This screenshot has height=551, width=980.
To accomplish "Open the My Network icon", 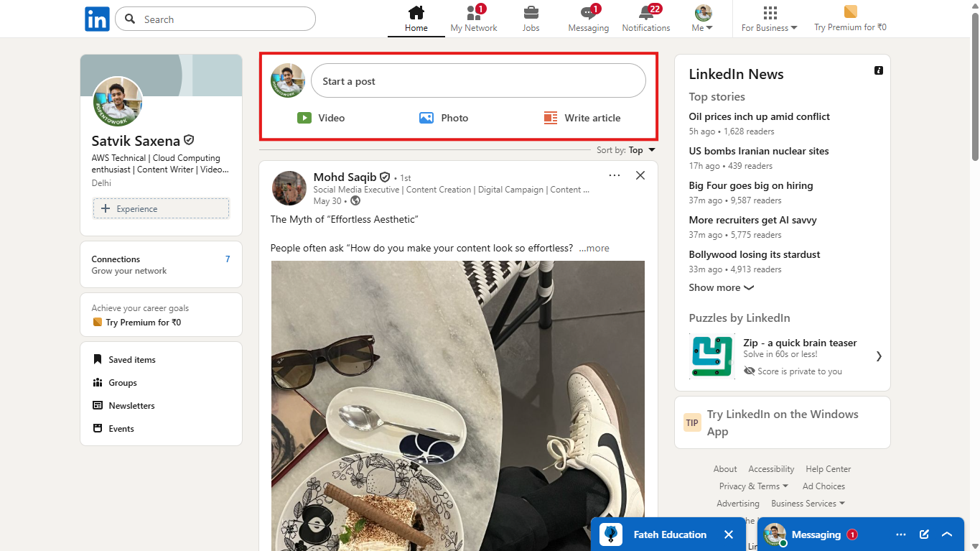I will point(474,13).
